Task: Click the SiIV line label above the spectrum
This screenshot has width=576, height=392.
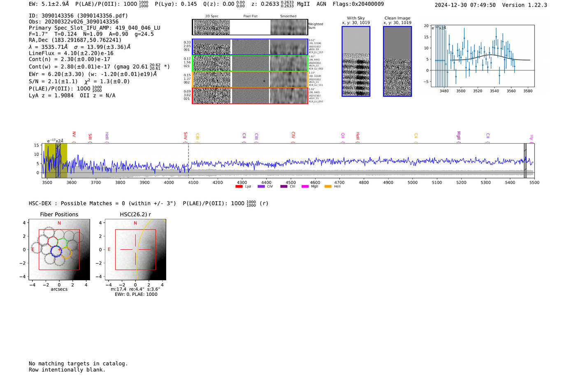Action: click(x=186, y=137)
